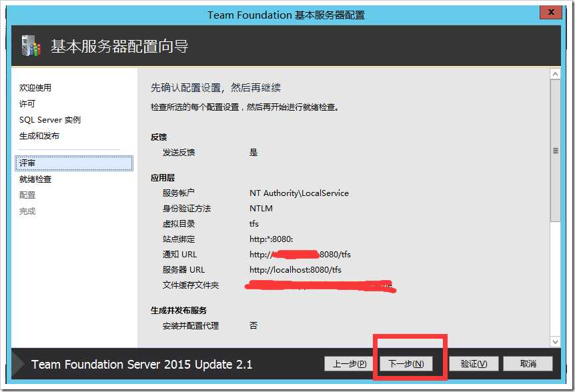Click the scrollbar down arrow
This screenshot has height=392, width=575.
555,342
